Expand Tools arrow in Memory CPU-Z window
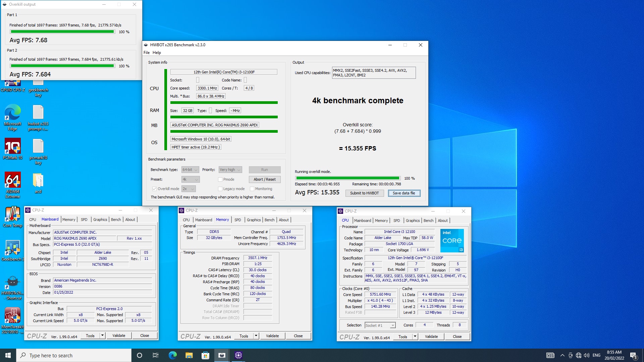Screen dimensions: 644x362 tap(256, 336)
